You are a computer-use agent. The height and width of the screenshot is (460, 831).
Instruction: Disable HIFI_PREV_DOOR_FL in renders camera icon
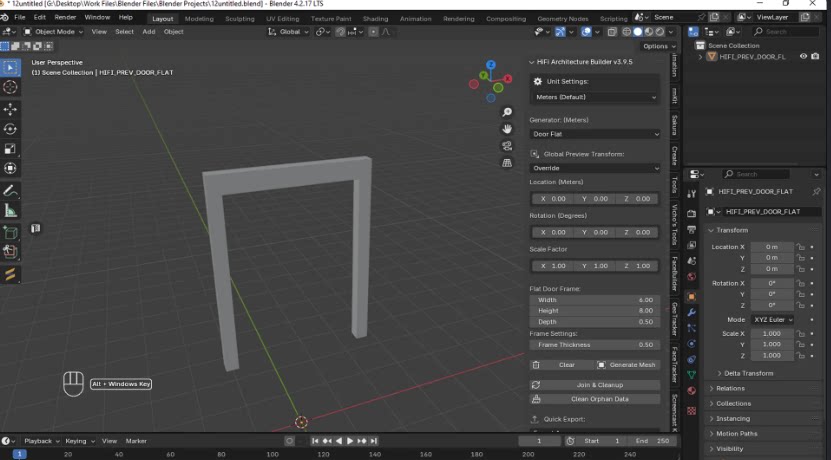[816, 56]
